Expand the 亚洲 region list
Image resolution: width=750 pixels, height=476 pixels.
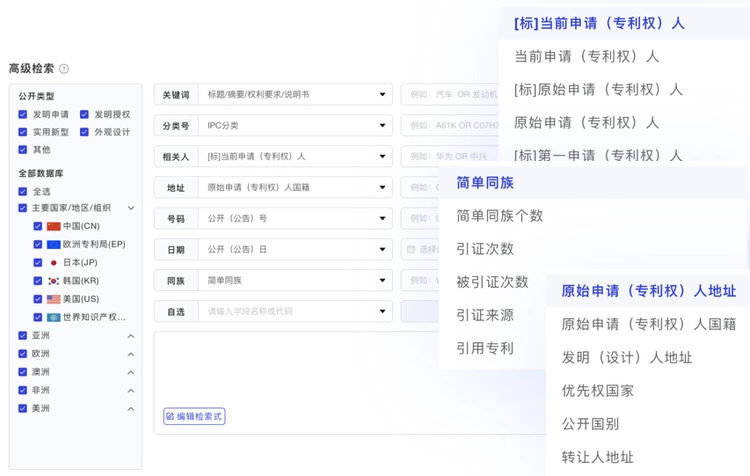(130, 336)
